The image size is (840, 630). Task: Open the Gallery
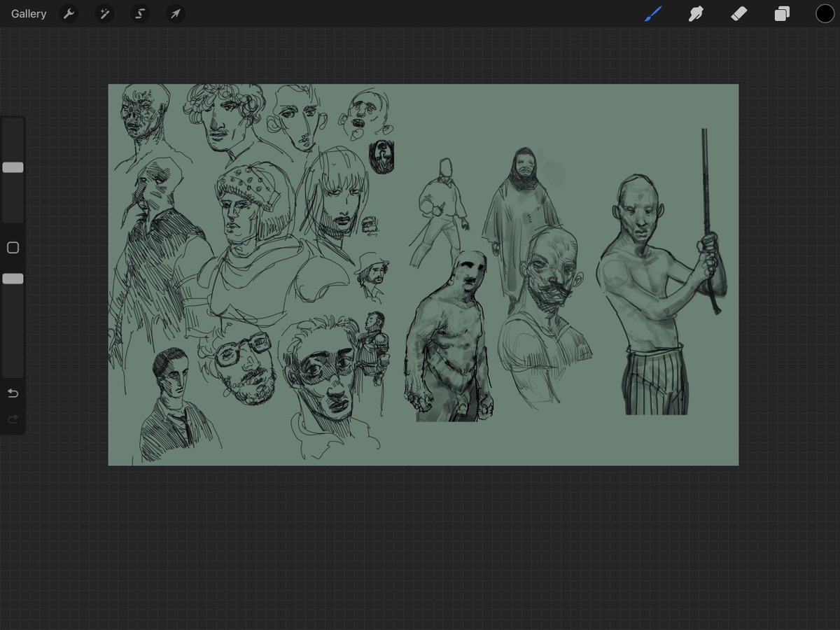[x=29, y=14]
